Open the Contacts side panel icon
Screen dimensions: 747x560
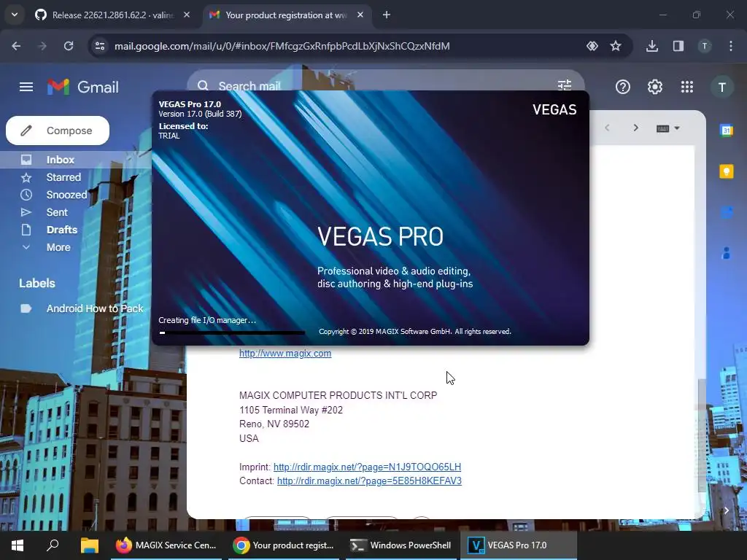click(727, 253)
